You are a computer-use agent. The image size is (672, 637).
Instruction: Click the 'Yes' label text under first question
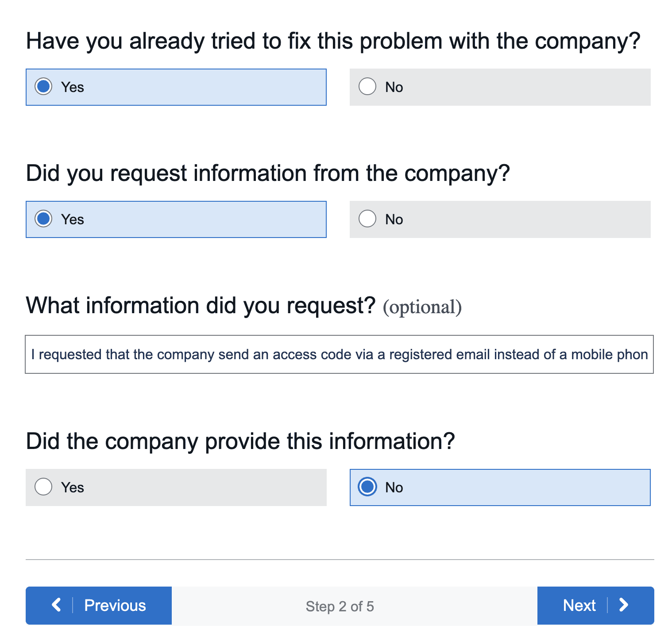[x=73, y=87]
